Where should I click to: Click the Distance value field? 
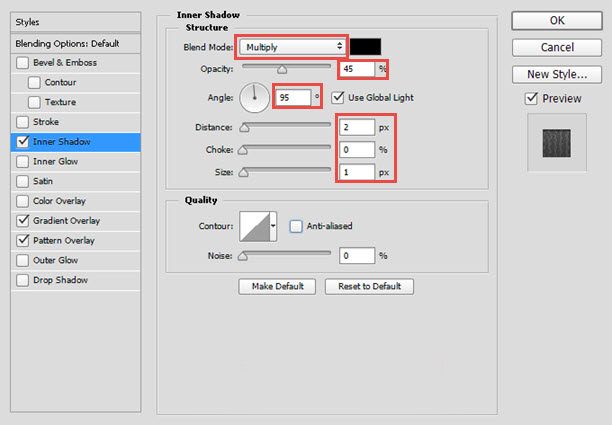[x=357, y=127]
